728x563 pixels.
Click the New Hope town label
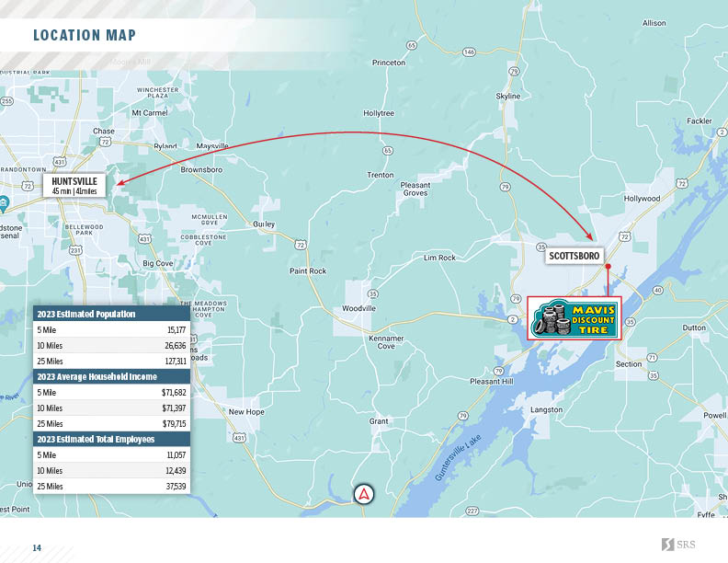[246, 412]
